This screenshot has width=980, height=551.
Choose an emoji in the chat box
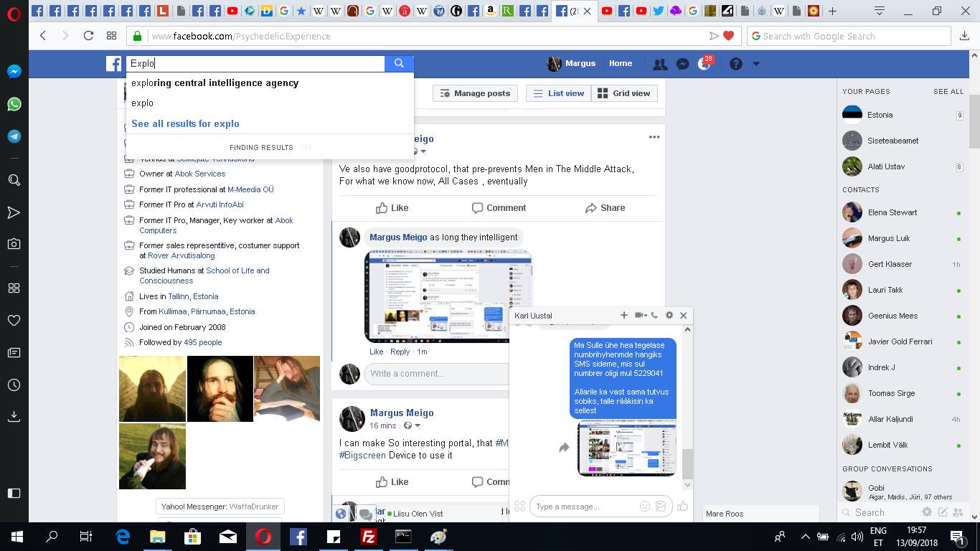644,507
